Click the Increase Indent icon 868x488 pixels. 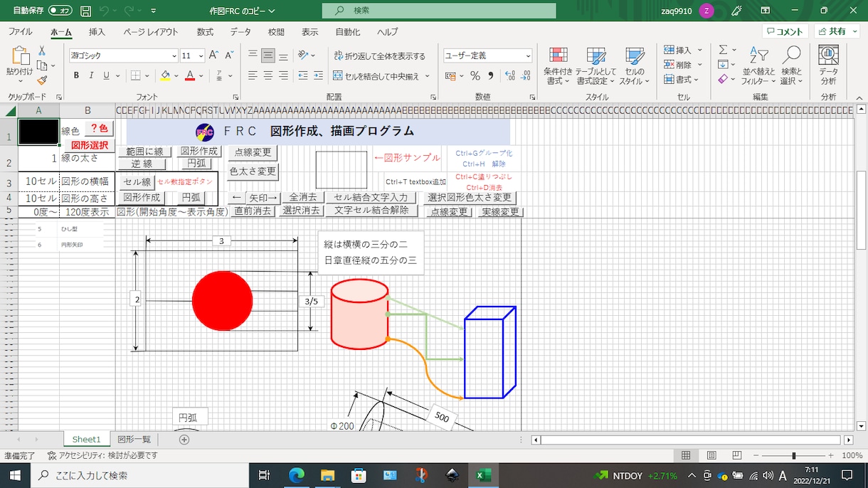(x=319, y=75)
